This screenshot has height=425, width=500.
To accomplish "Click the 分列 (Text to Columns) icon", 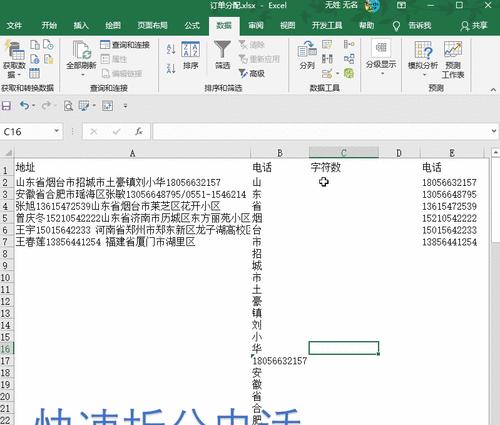I will 307,55.
